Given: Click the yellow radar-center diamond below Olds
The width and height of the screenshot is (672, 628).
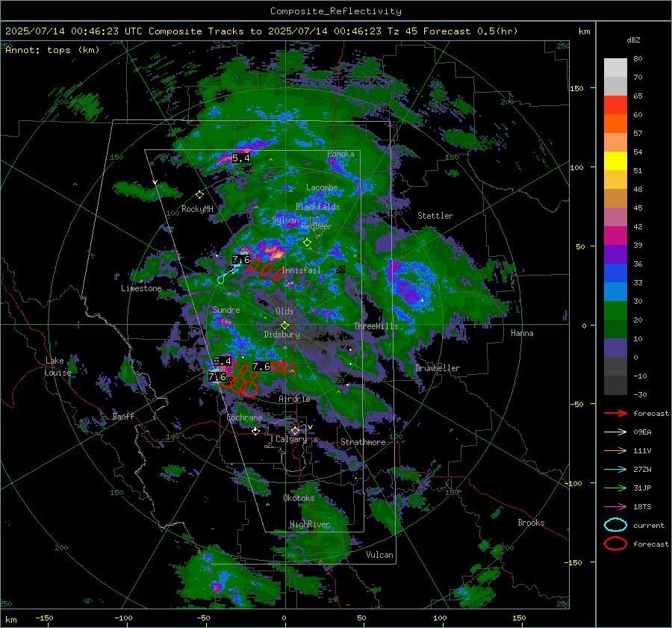Looking at the screenshot, I should pyautogui.click(x=284, y=326).
